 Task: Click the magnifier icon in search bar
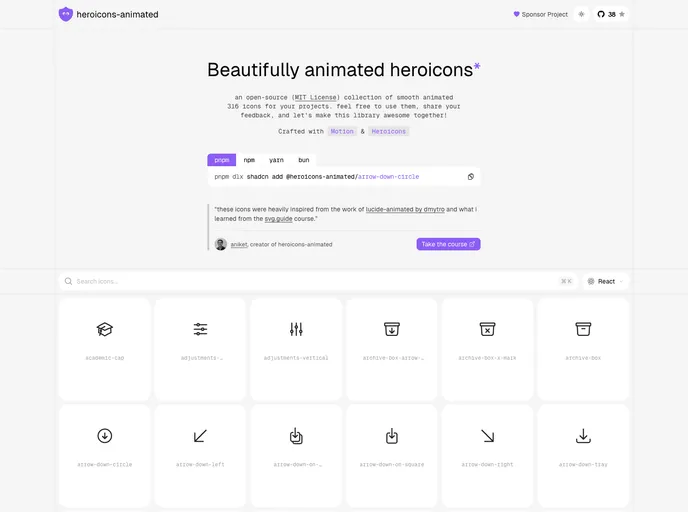(x=68, y=281)
